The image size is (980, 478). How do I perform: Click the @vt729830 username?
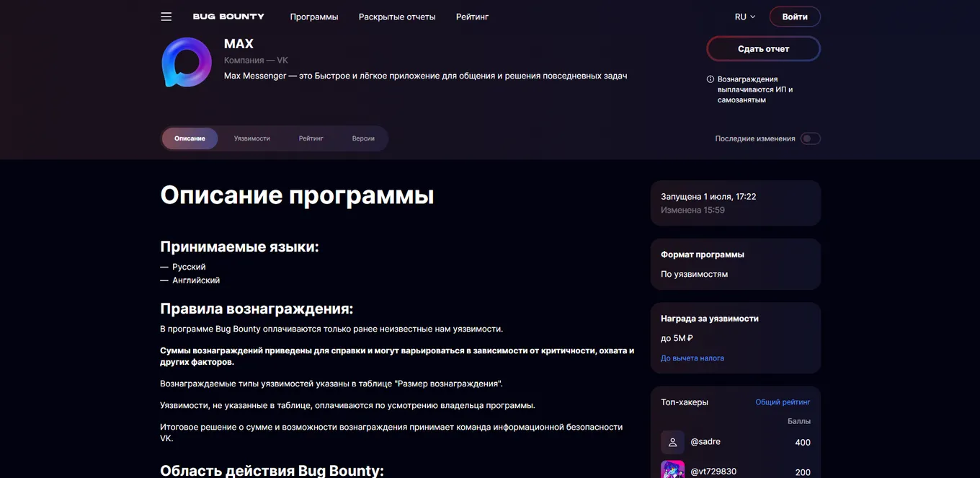713,472
